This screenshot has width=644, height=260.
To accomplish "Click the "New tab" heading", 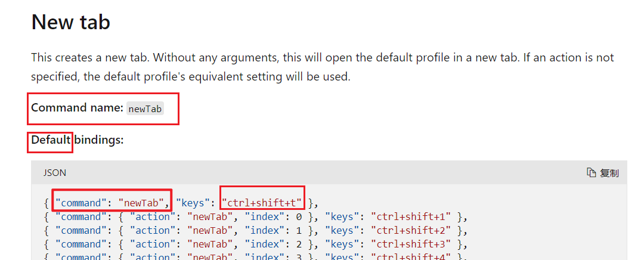I will tap(70, 21).
